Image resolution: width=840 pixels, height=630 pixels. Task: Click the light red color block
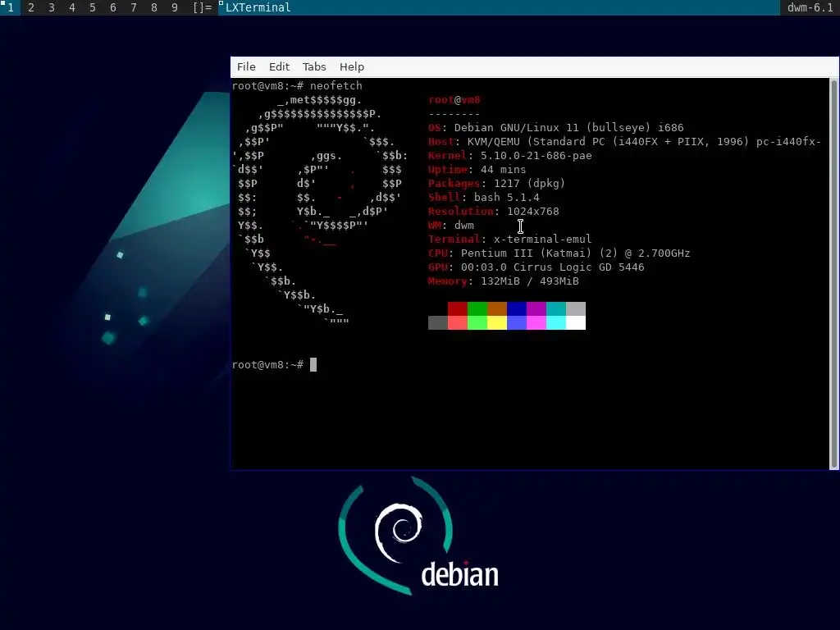coord(458,322)
